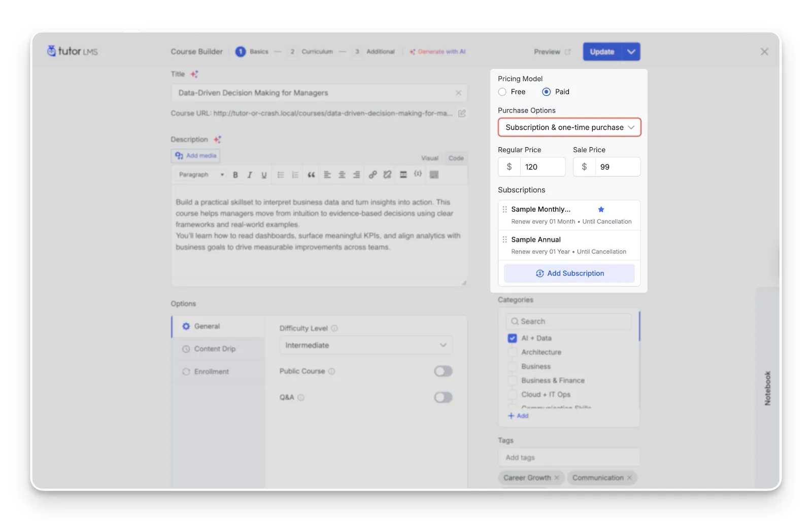Click the Add Subscription button
812x521 pixels.
point(569,273)
